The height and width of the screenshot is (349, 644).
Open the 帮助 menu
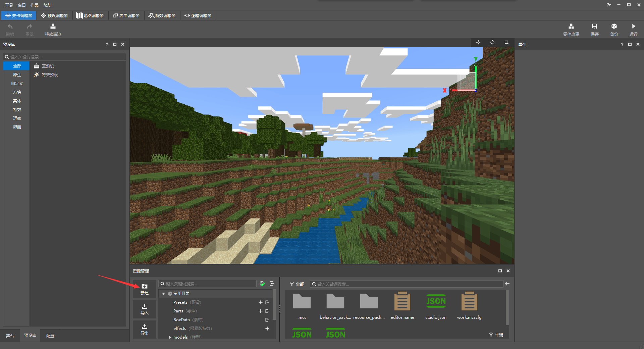coord(47,5)
